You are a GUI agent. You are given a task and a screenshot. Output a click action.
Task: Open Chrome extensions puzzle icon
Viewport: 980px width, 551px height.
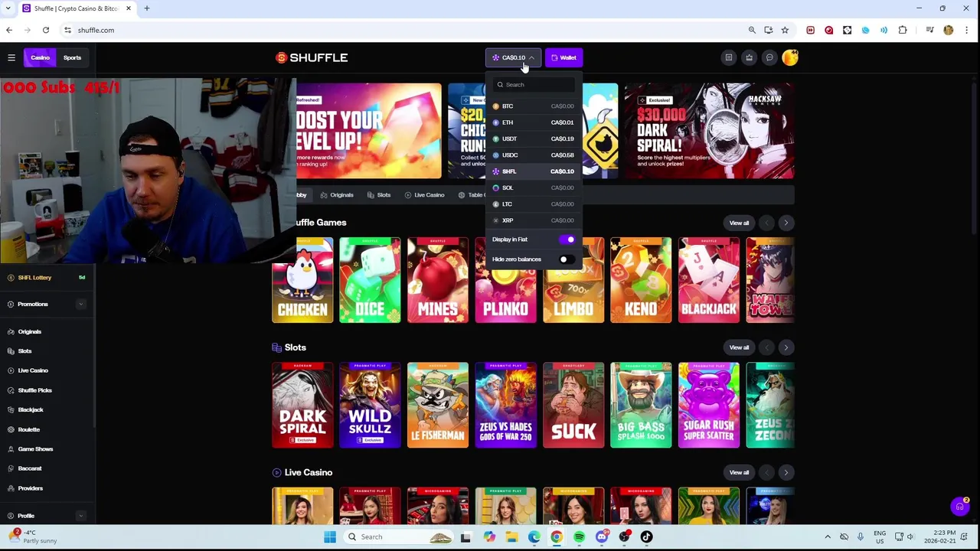(x=903, y=30)
